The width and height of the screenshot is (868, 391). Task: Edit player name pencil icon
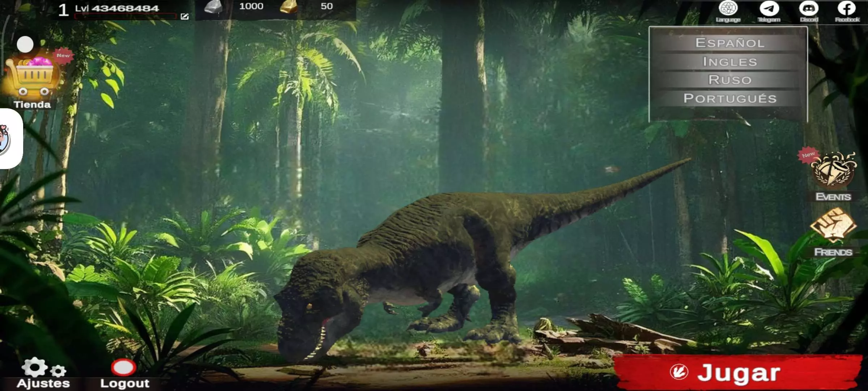pos(184,16)
